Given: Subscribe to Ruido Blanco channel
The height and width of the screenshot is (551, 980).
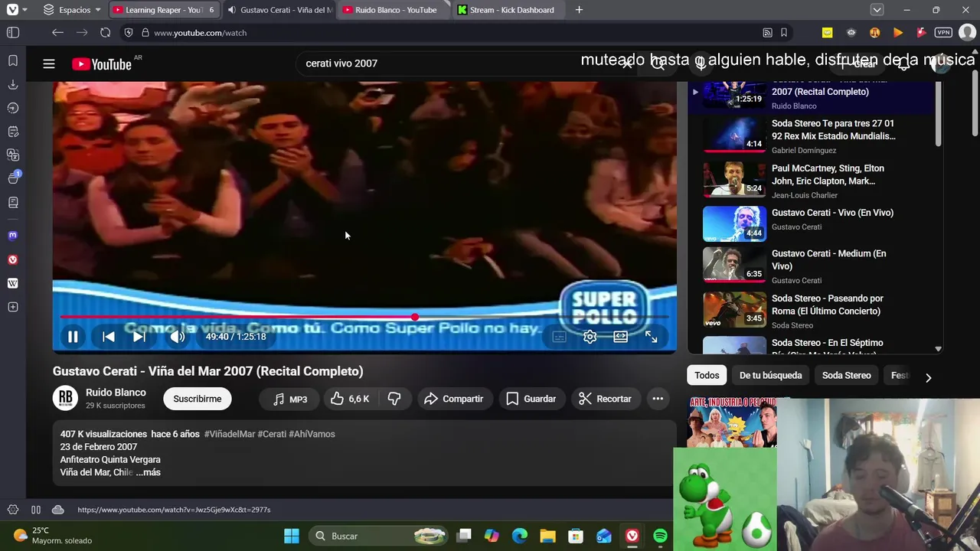Looking at the screenshot, I should pos(197,399).
